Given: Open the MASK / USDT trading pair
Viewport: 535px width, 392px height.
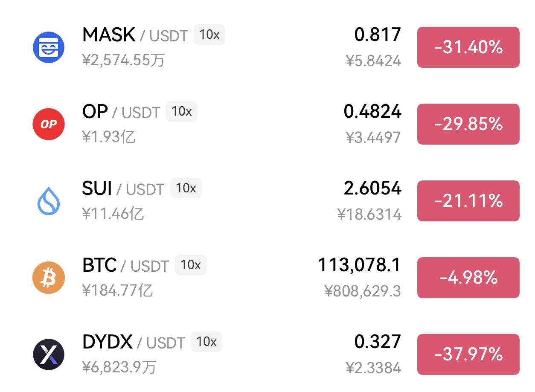Looking at the screenshot, I should 135,35.
